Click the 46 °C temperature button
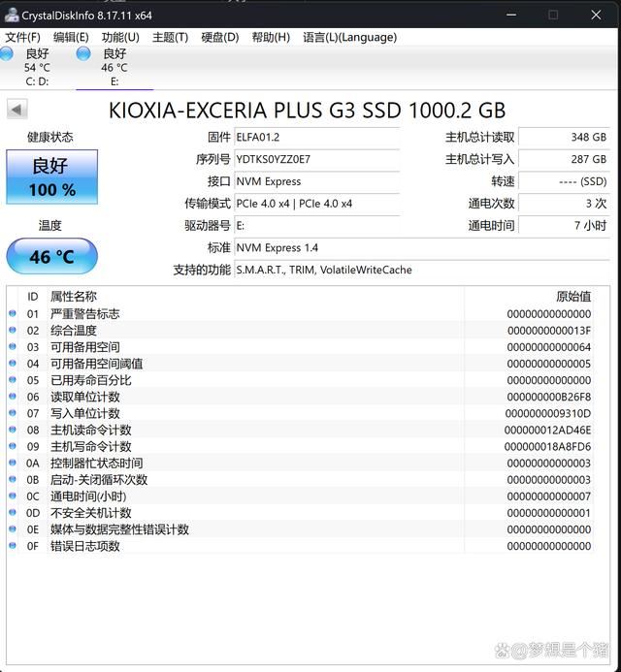Image resolution: width=621 pixels, height=672 pixels. point(51,256)
